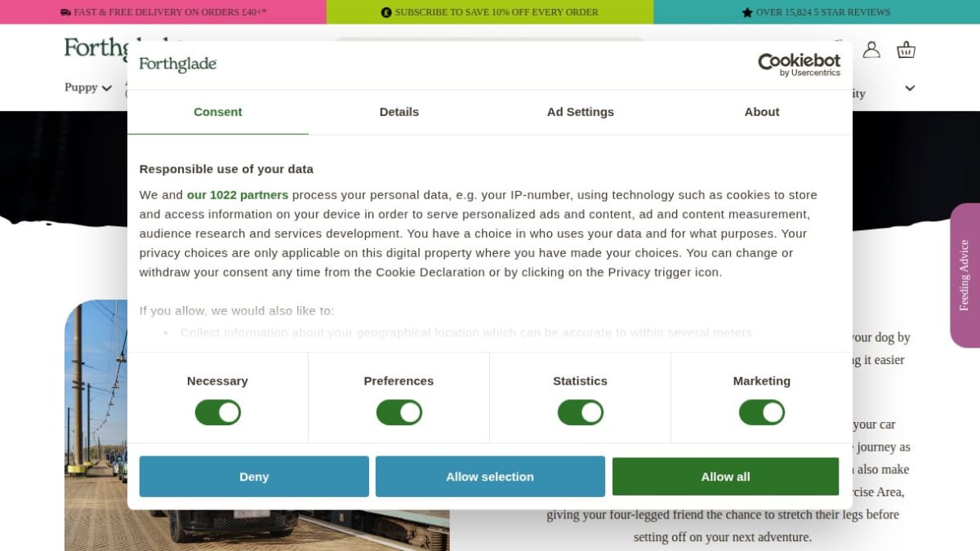This screenshot has width=980, height=551.
Task: Click the 'Statistics' category label
Action: click(580, 381)
